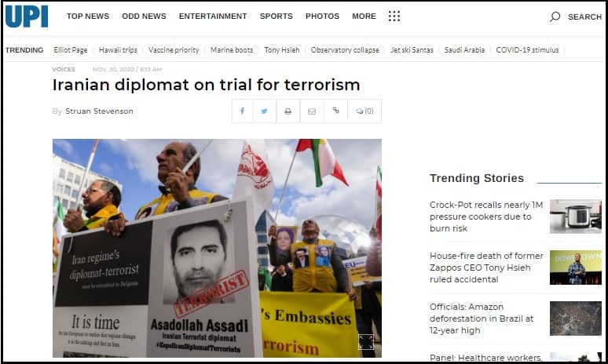Screen dimensions: 608x364
Task: Open trending topic Saudi Arabia
Action: [464, 50]
